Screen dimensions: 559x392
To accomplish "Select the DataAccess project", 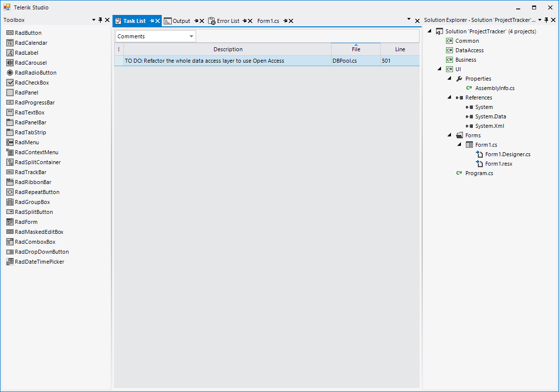I will pos(469,50).
